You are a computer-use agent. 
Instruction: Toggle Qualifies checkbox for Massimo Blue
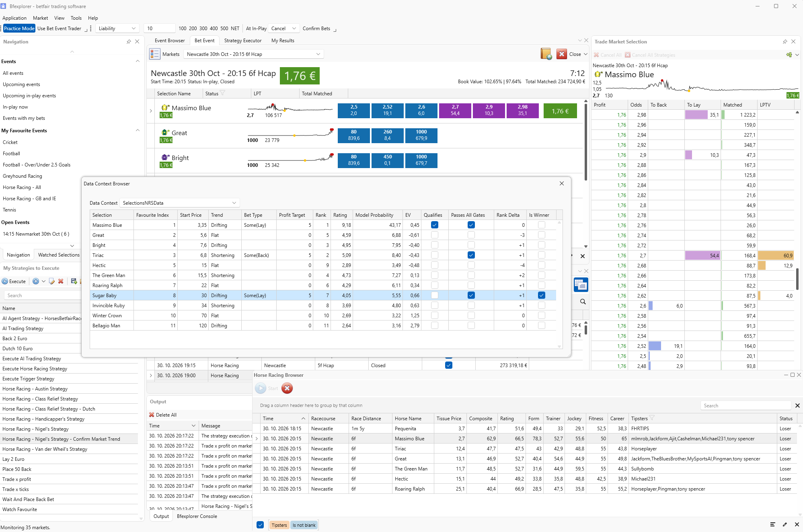coord(435,225)
